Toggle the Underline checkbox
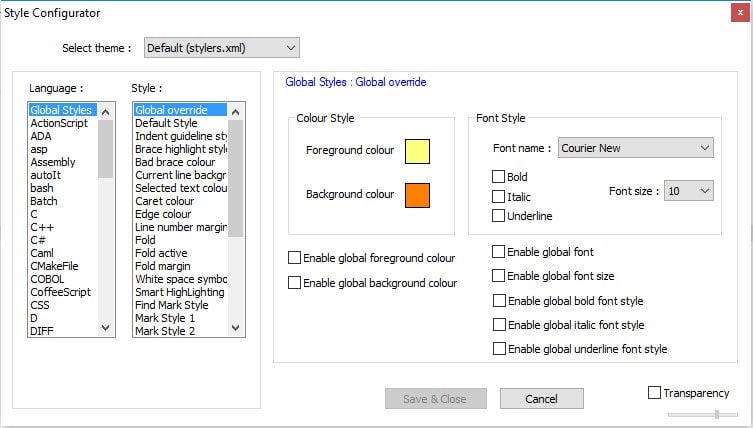Screen dimensions: 753x428 (x=498, y=216)
